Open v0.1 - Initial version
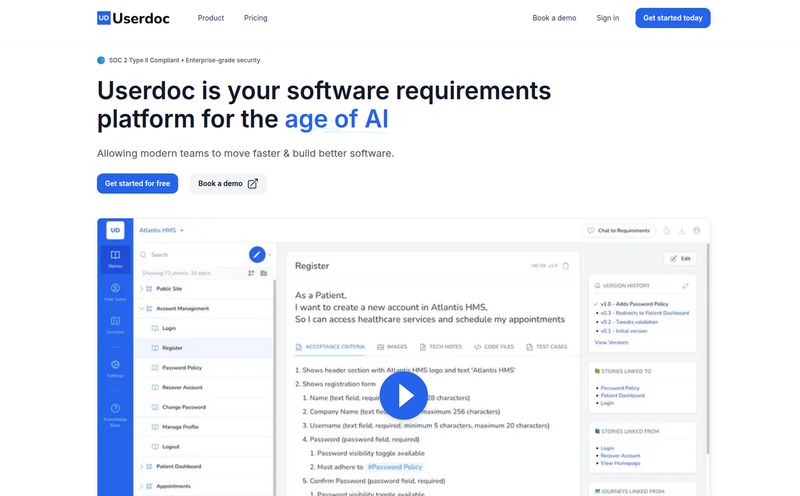The image size is (800, 496). pos(623,331)
